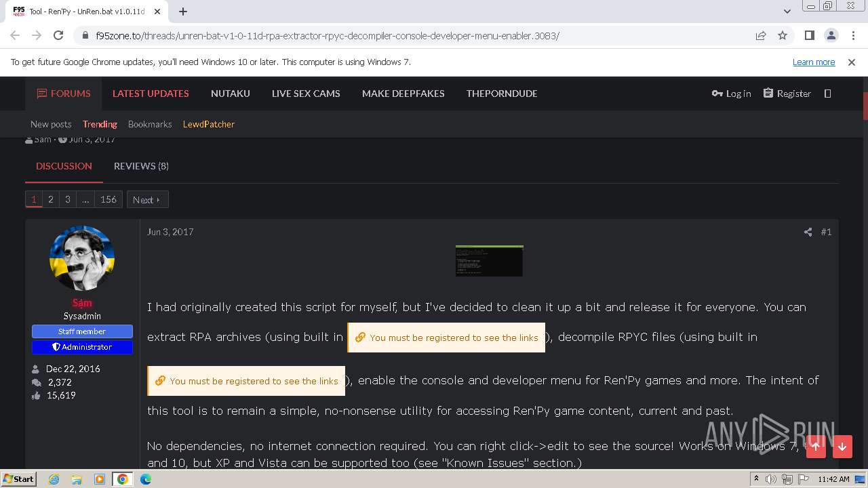Open Sam's user profile name
The image size is (868, 488).
(x=82, y=303)
